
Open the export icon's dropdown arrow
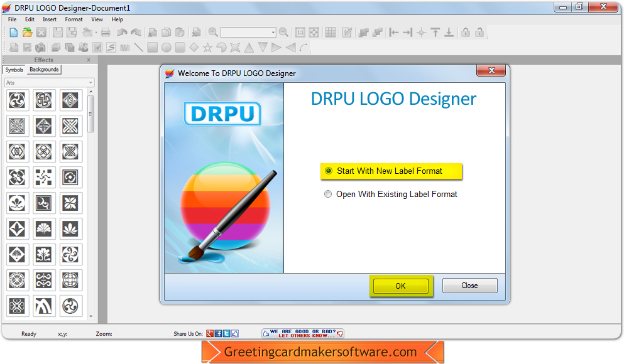point(96,33)
